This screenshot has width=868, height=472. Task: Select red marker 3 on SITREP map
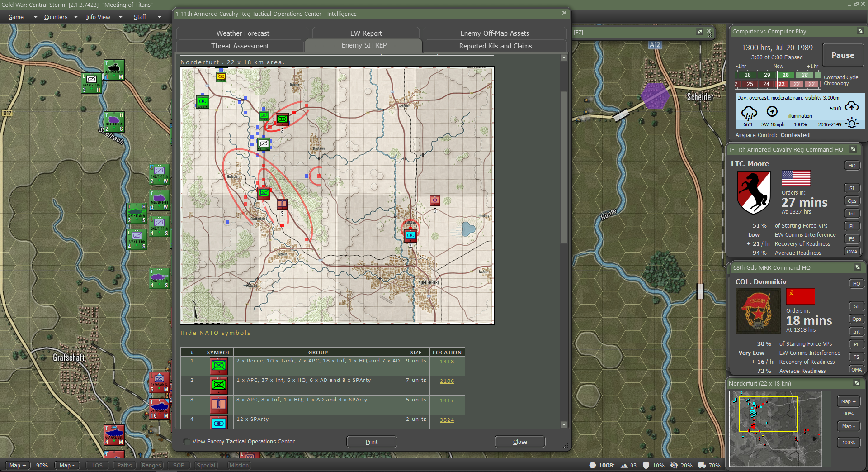[x=282, y=204]
